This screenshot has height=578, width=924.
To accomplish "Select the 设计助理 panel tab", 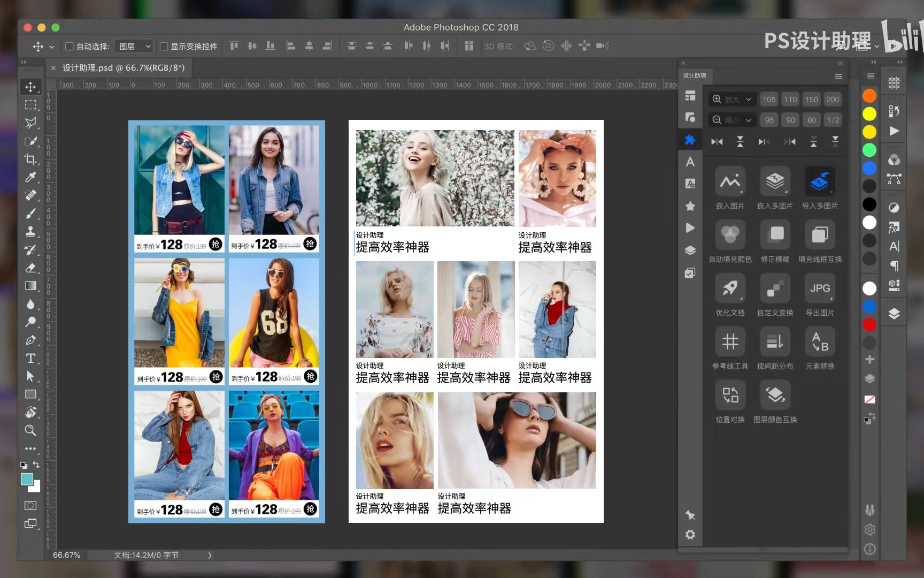I will point(694,75).
